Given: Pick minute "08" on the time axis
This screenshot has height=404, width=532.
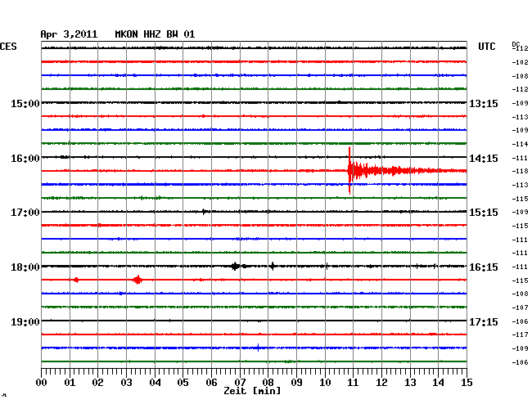Looking at the screenshot, I should point(268,382).
